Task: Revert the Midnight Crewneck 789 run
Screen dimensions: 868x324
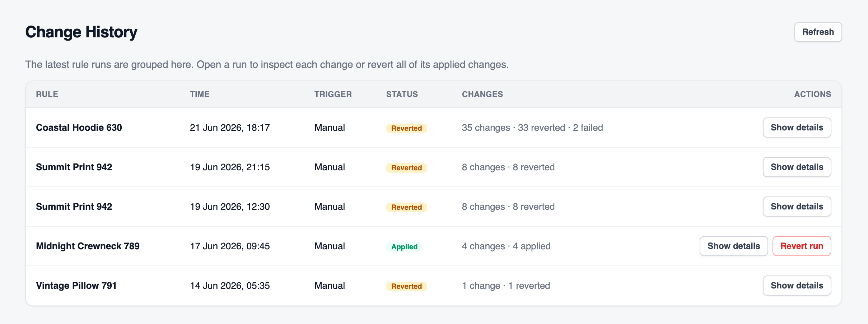Action: pyautogui.click(x=802, y=246)
